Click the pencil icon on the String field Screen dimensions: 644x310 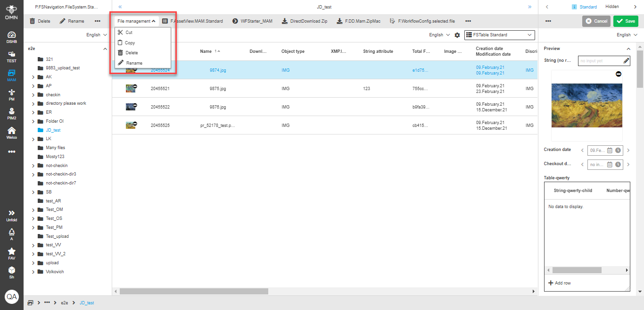point(626,60)
